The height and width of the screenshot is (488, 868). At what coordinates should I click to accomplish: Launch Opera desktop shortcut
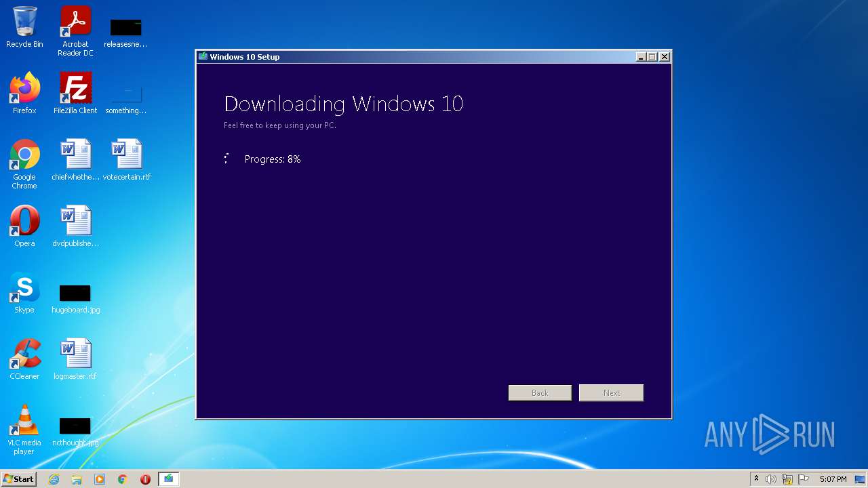[24, 226]
